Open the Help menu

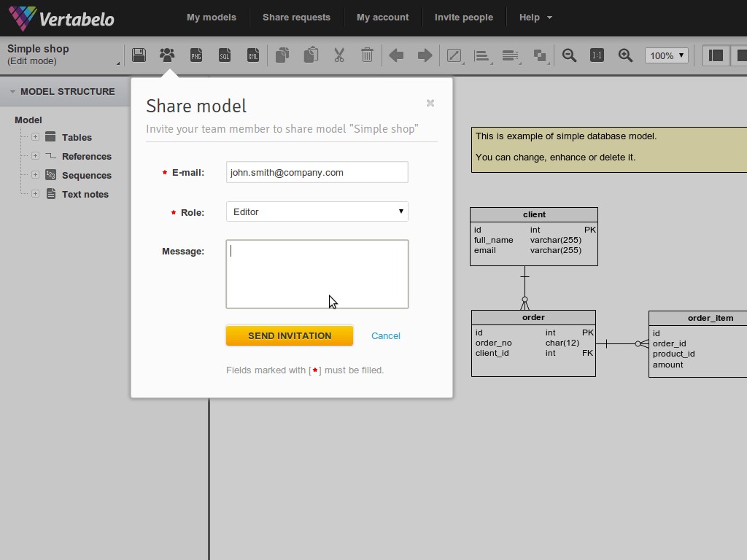pos(535,17)
